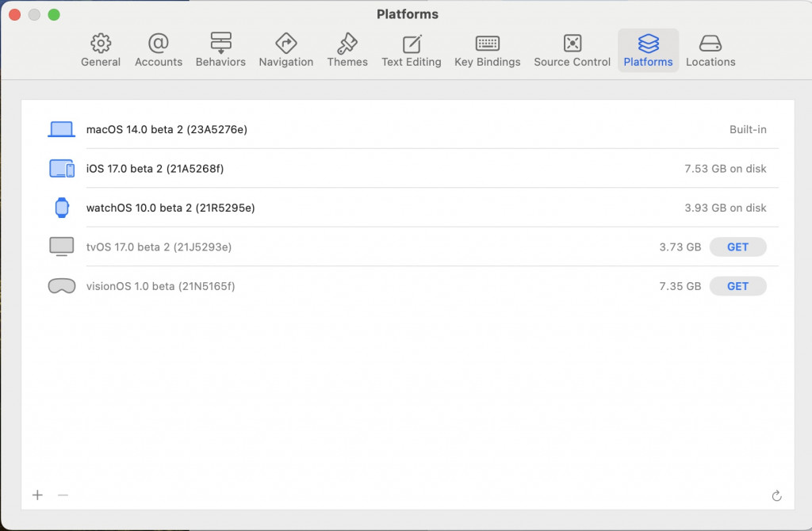Click the 7.53 GB on disk label

click(726, 169)
